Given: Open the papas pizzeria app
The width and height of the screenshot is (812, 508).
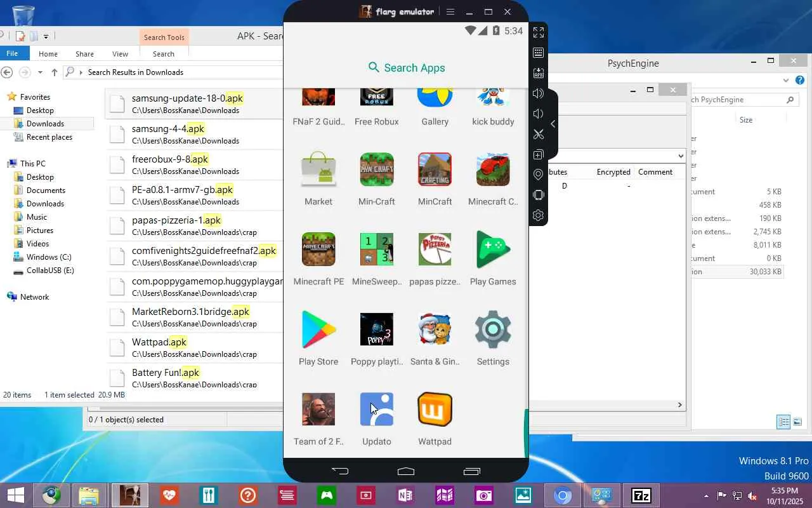Looking at the screenshot, I should pyautogui.click(x=435, y=259).
